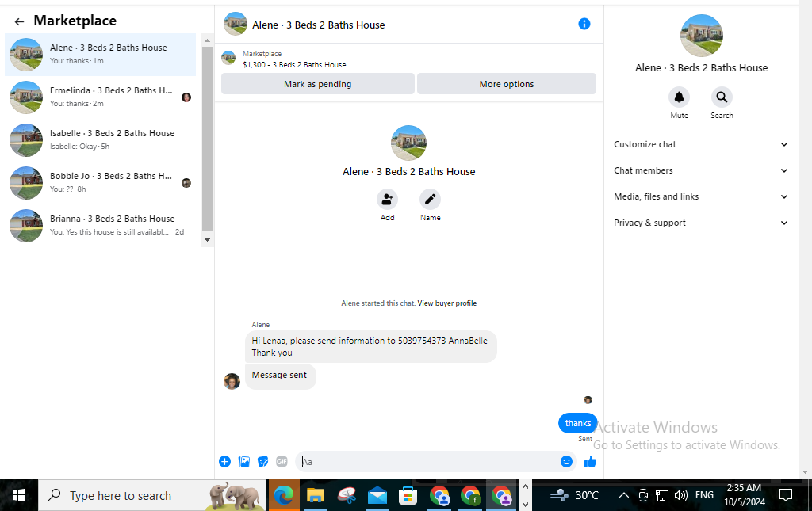This screenshot has width=812, height=511.
Task: Select the Isabelle conversation
Action: pos(101,140)
